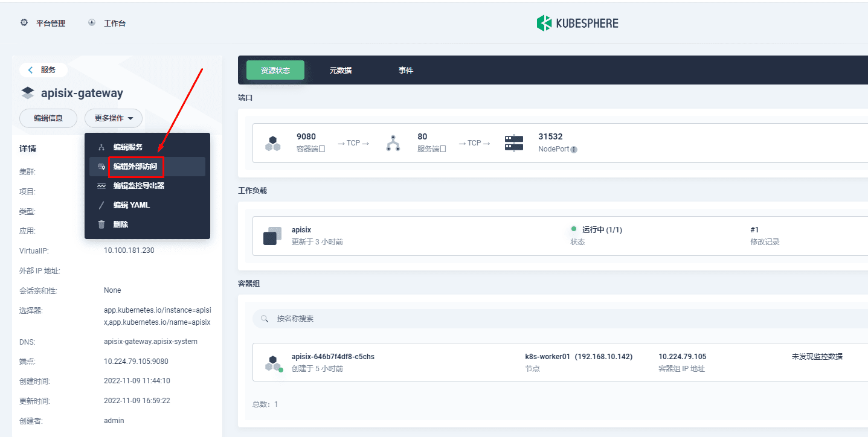Click the container port 9080 icon

click(273, 143)
